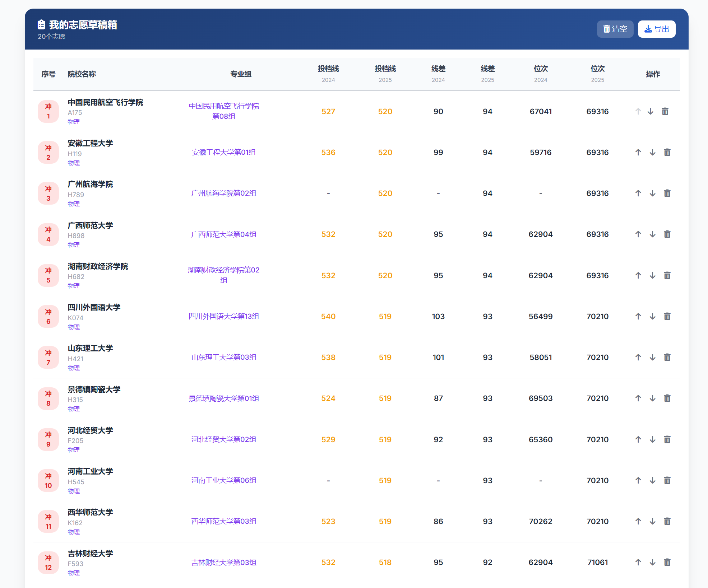This screenshot has width=708, height=588.
Task: Move 中国民用航空飞行学院 down one position
Action: [x=651, y=112]
